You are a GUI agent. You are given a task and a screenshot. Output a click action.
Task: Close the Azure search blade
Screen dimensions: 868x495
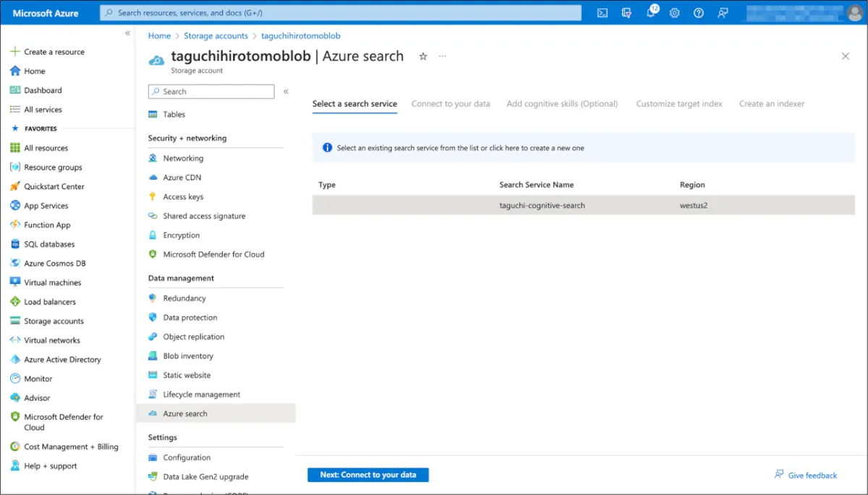point(845,56)
